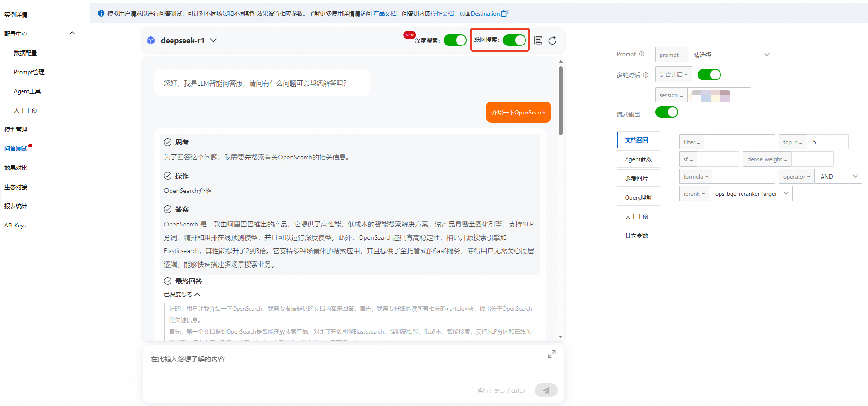The image size is (868, 406).
Task: Click the 多轮对话 help question icon
Action: pos(645,75)
